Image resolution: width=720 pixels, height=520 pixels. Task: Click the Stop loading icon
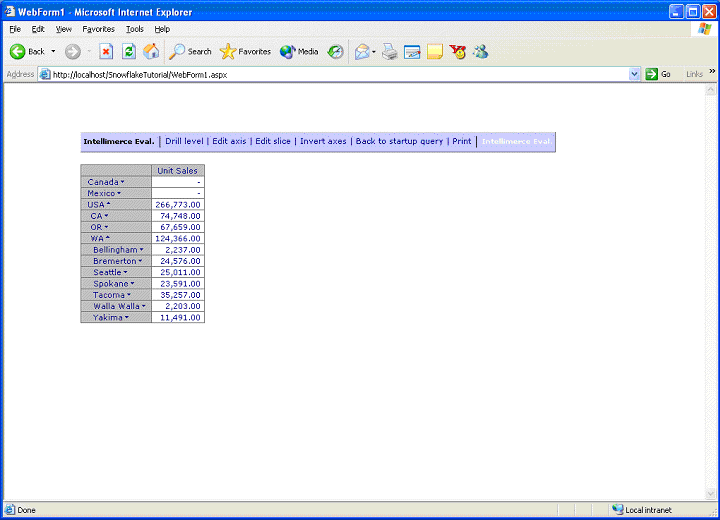coord(106,51)
